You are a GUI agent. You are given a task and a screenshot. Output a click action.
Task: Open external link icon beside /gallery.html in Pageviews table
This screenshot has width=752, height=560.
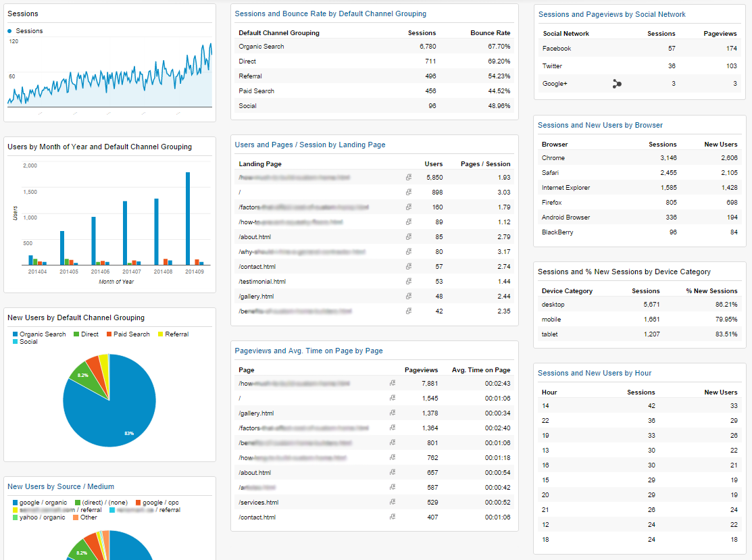[392, 413]
